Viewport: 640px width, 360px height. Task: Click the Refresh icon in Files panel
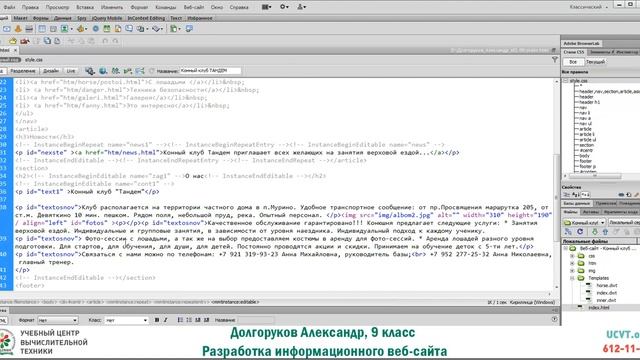coord(580,232)
